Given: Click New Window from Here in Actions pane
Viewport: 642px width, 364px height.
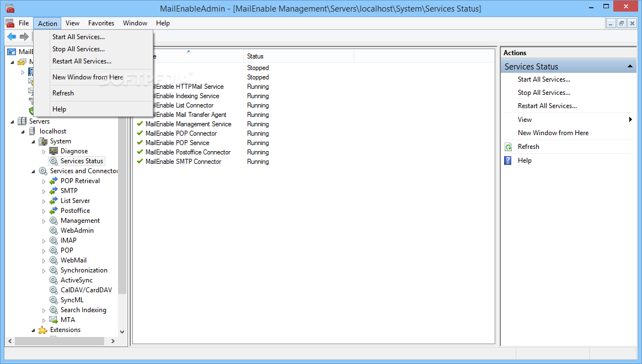Looking at the screenshot, I should point(553,133).
